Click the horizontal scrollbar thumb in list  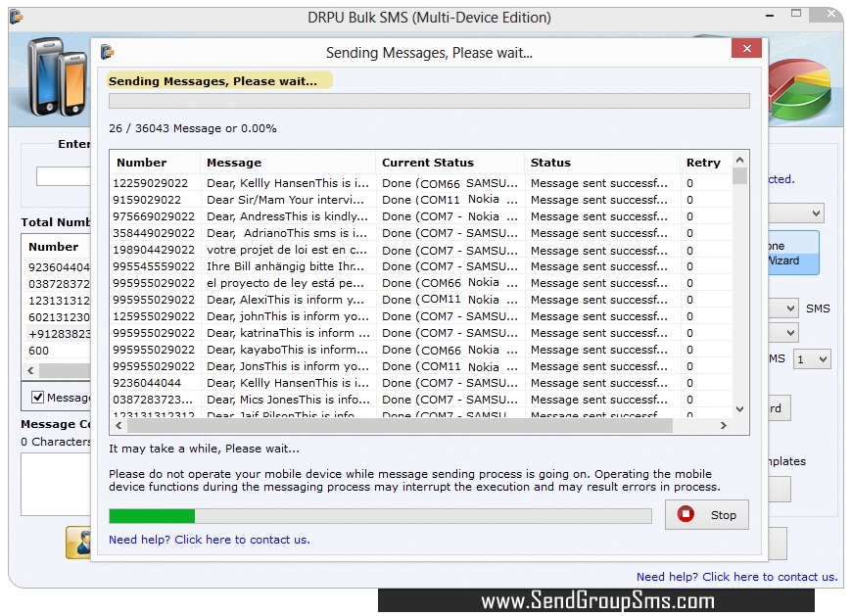[x=400, y=425]
